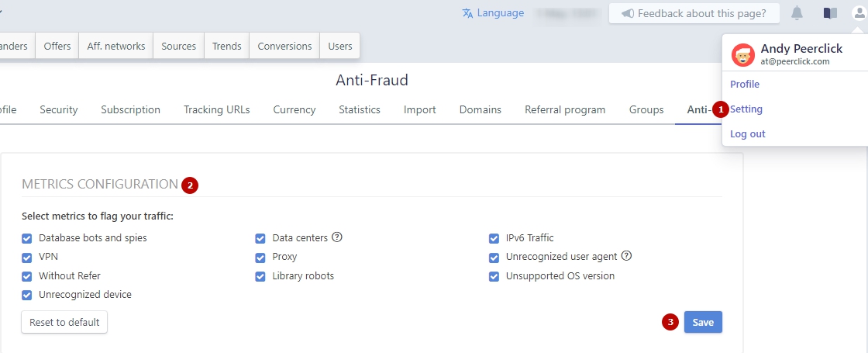Open the Language translate icon
Image resolution: width=868 pixels, height=353 pixels.
tap(468, 13)
